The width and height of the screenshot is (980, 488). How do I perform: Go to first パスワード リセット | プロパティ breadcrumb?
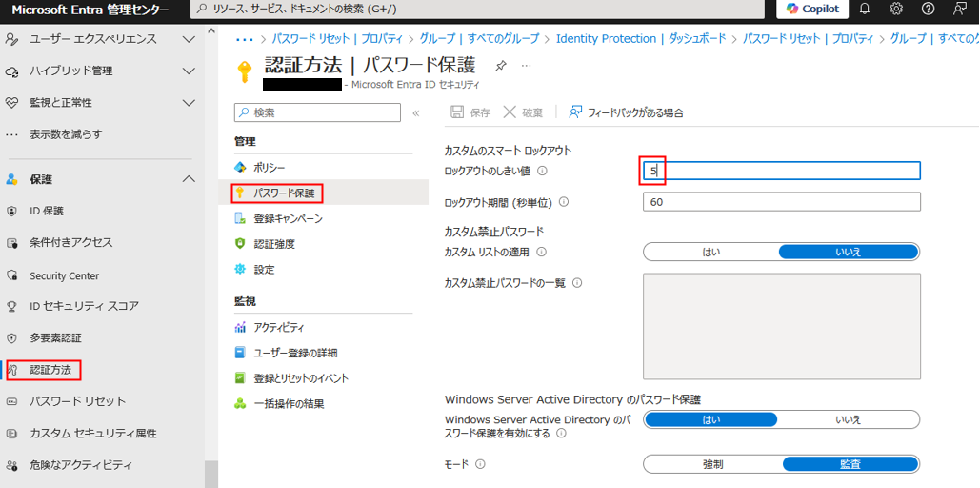[x=337, y=39]
